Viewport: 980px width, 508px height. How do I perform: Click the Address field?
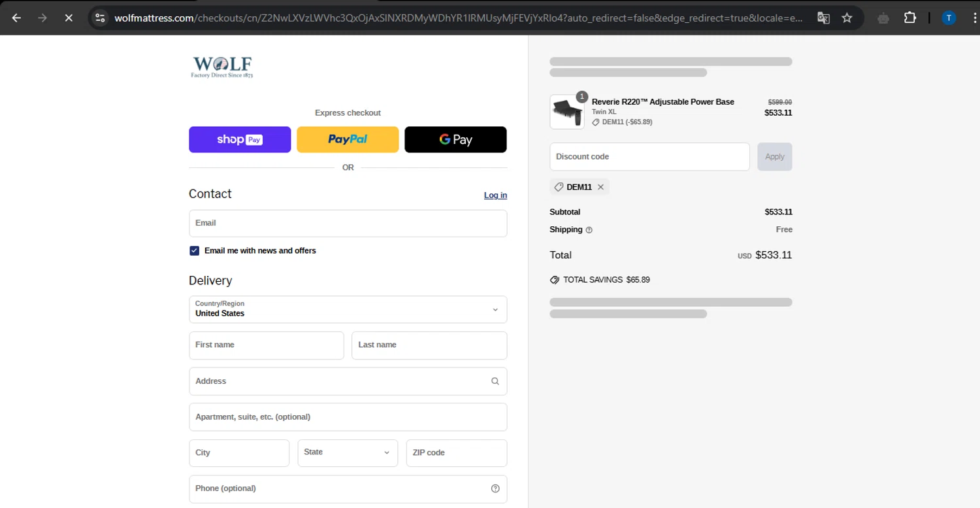click(x=348, y=381)
